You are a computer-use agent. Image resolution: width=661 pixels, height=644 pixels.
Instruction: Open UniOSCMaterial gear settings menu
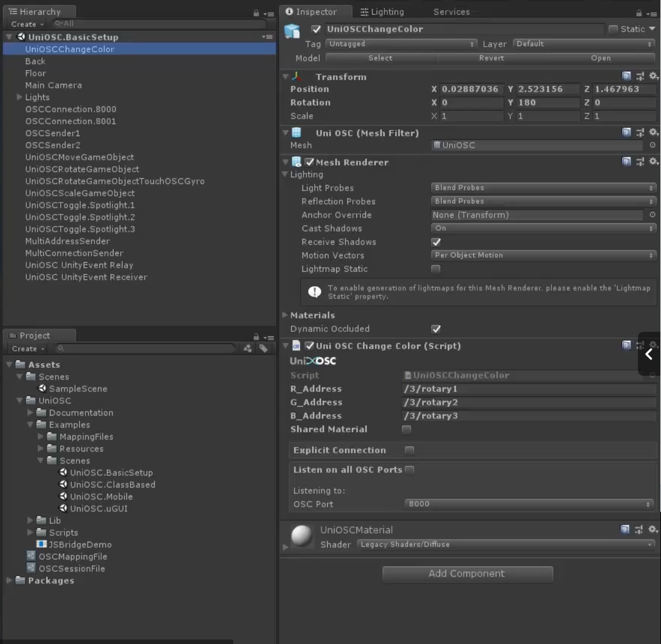pyautogui.click(x=653, y=529)
